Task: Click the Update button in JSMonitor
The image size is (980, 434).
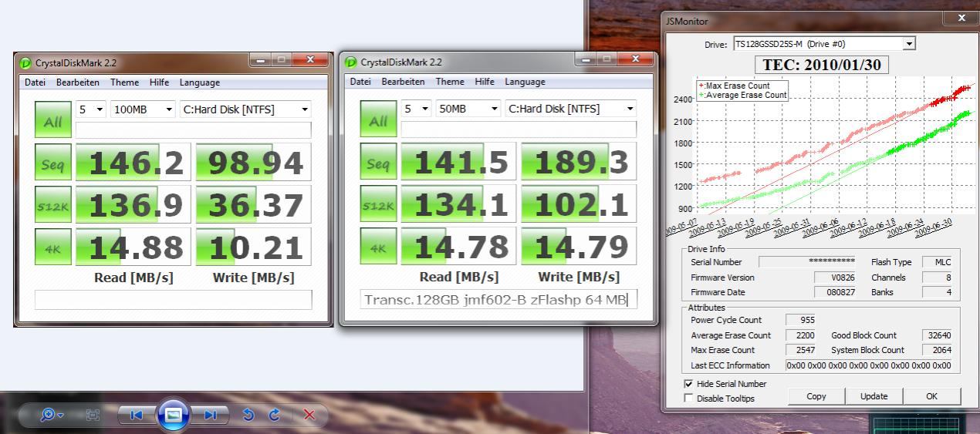Action: [874, 396]
